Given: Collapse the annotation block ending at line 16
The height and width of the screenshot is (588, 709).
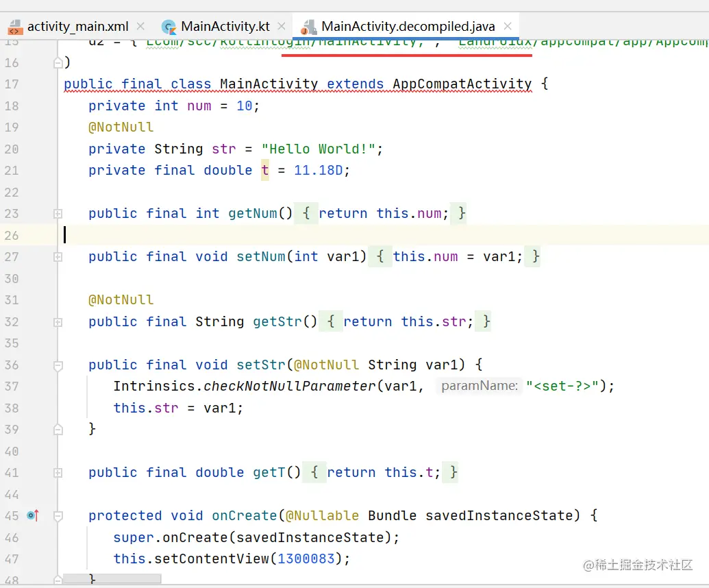Looking at the screenshot, I should point(58,63).
